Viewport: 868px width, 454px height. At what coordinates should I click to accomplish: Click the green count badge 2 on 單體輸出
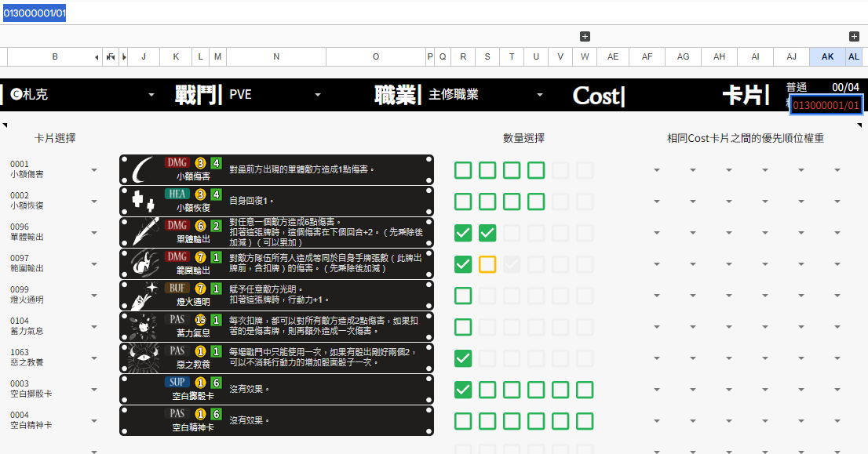pyautogui.click(x=217, y=226)
